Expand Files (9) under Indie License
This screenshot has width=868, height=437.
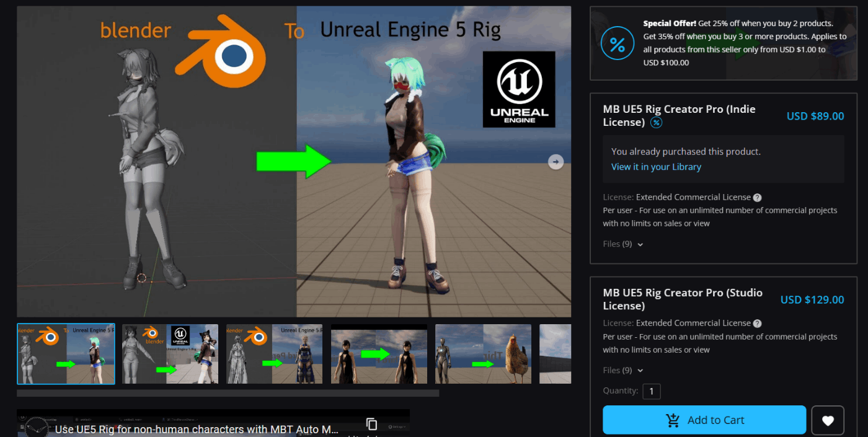pyautogui.click(x=623, y=244)
